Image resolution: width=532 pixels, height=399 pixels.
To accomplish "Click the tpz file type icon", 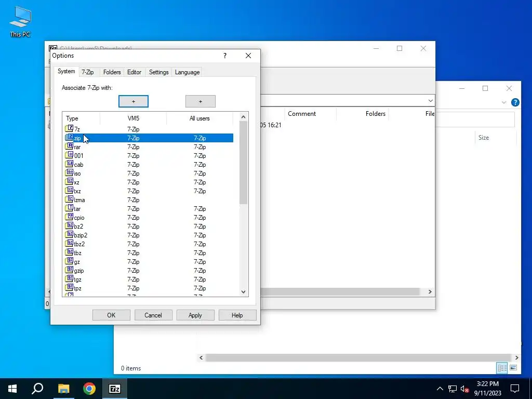I will point(69,287).
